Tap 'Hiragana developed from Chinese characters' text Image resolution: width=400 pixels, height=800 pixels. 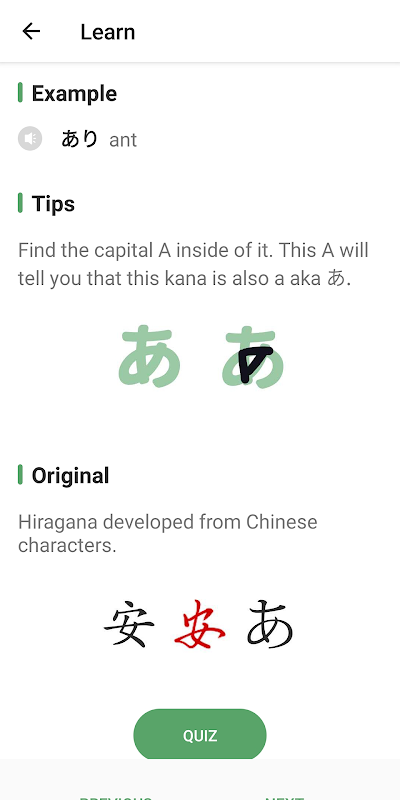pos(168,534)
